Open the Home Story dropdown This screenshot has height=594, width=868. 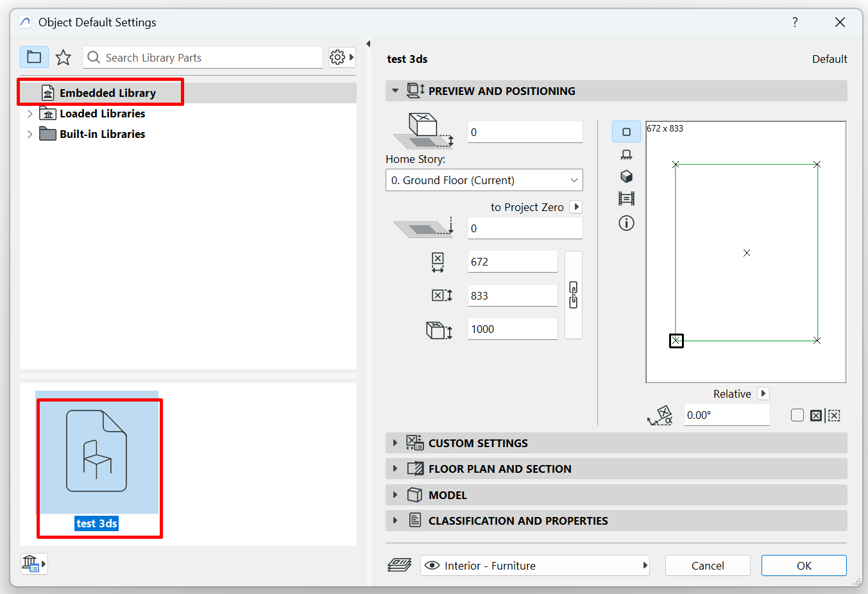484,180
